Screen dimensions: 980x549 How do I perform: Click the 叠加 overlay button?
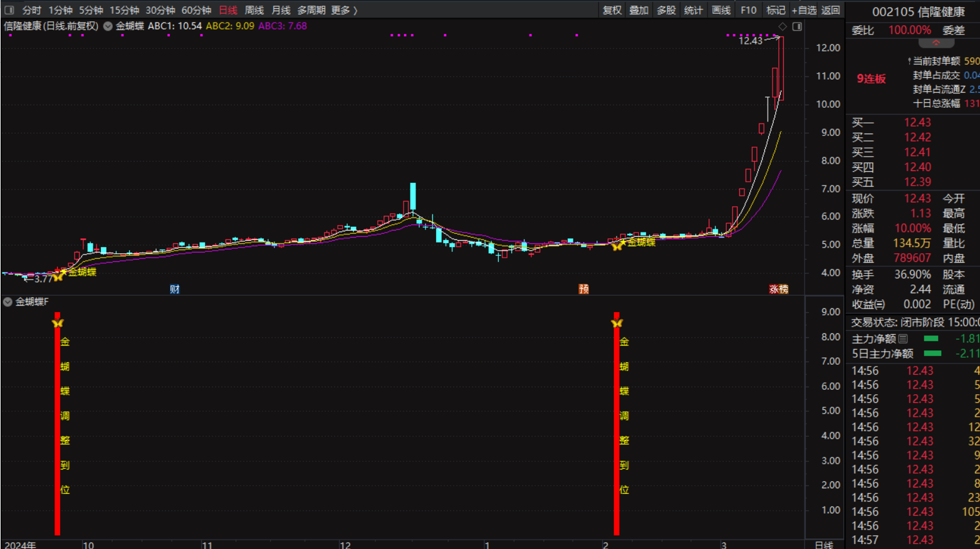639,10
